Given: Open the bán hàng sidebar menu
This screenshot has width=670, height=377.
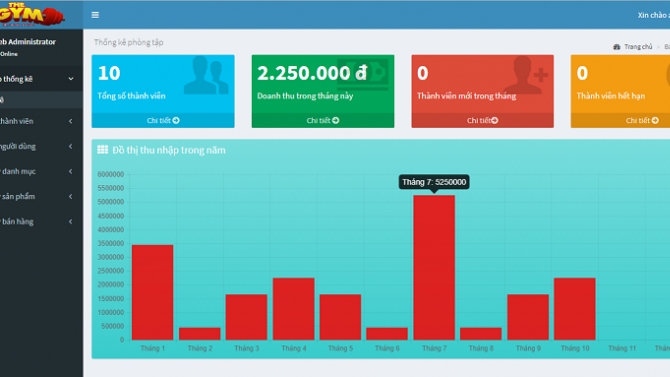Looking at the screenshot, I should click(41, 221).
